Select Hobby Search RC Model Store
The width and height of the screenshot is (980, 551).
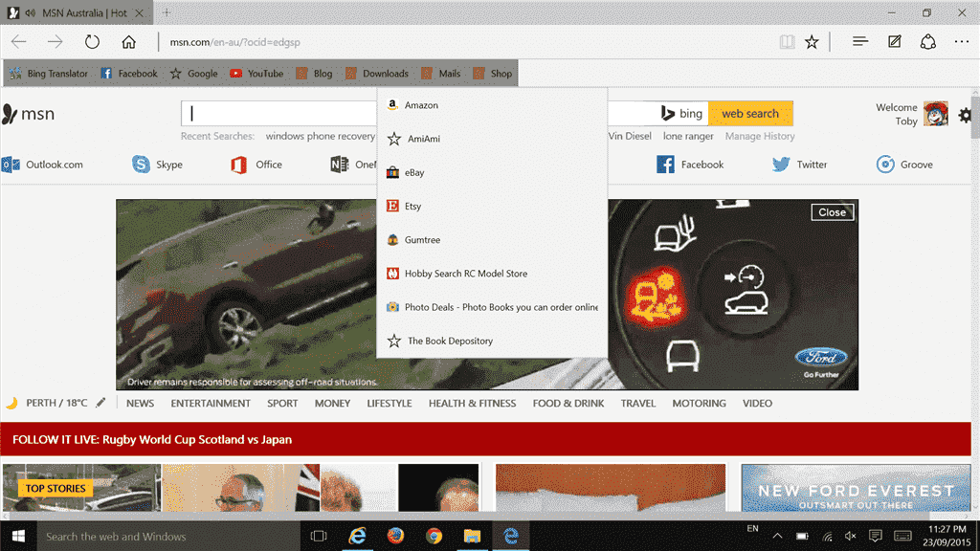point(492,274)
